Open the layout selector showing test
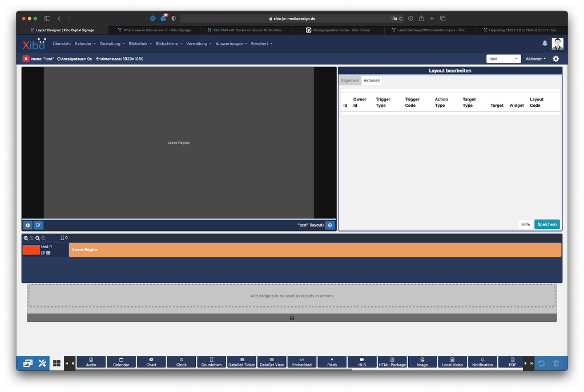 point(502,58)
